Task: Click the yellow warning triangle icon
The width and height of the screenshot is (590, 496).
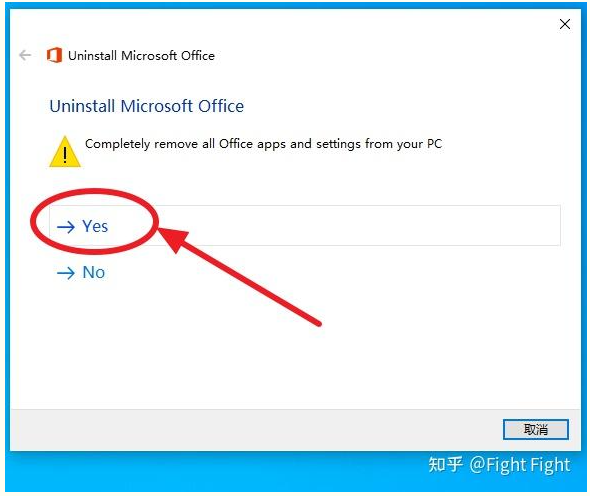Action: 65,152
